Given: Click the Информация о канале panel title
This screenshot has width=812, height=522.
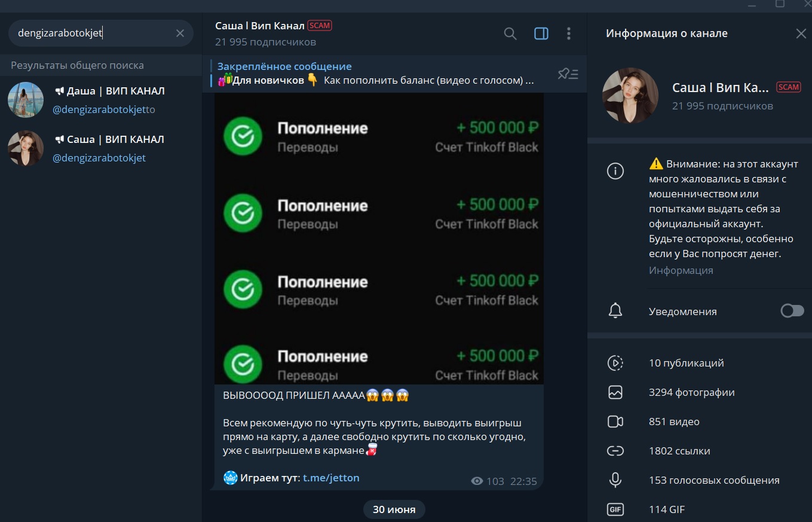Looking at the screenshot, I should coord(667,33).
